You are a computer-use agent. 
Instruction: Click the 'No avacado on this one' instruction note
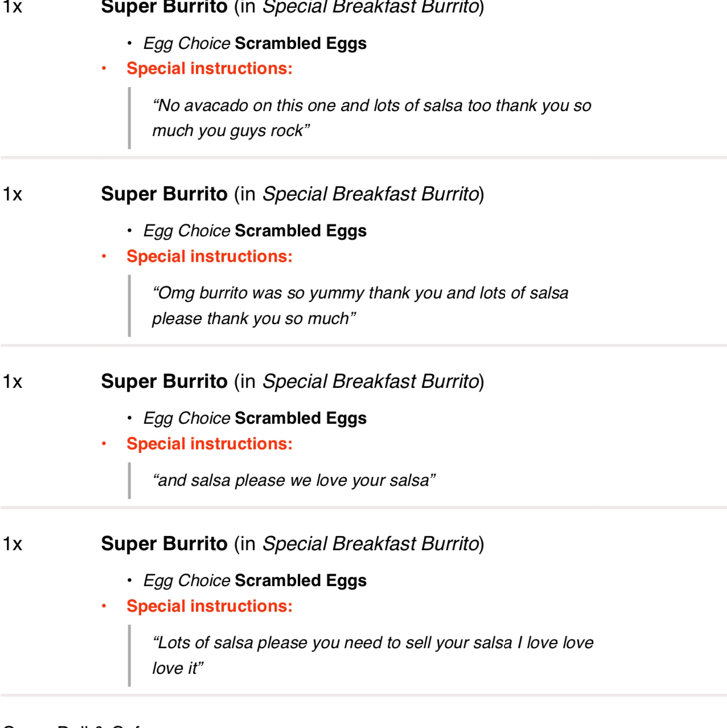(371, 105)
